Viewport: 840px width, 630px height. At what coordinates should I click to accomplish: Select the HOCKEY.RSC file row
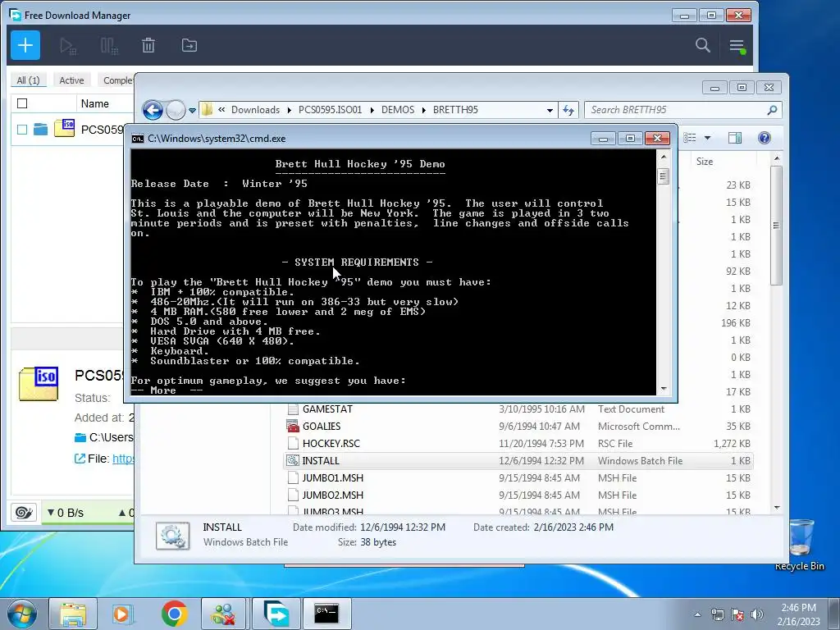click(518, 444)
